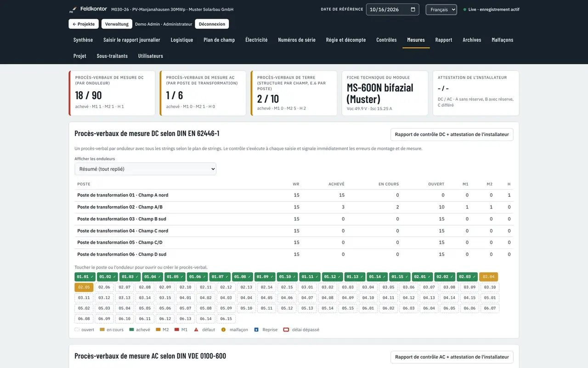Open the Synthèse tab
The image size is (588, 368).
[83, 40]
